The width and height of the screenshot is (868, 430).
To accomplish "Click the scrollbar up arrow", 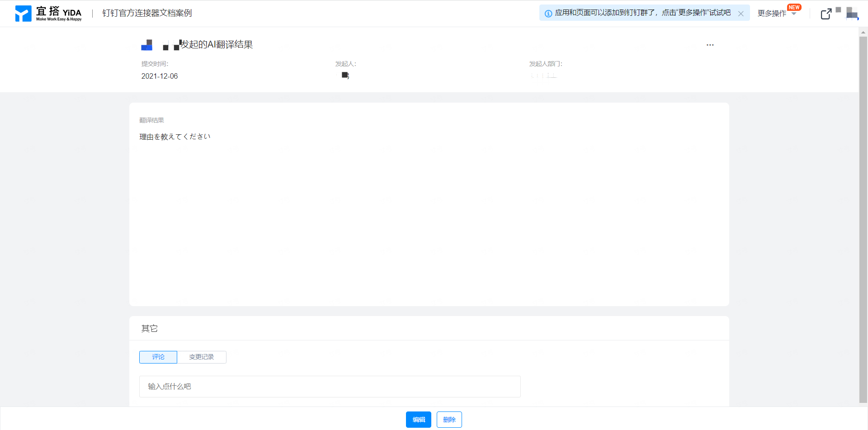I will pyautogui.click(x=863, y=32).
